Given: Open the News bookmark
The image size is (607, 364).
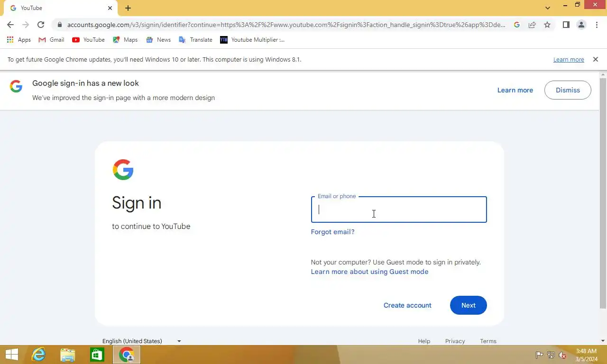Looking at the screenshot, I should point(158,40).
